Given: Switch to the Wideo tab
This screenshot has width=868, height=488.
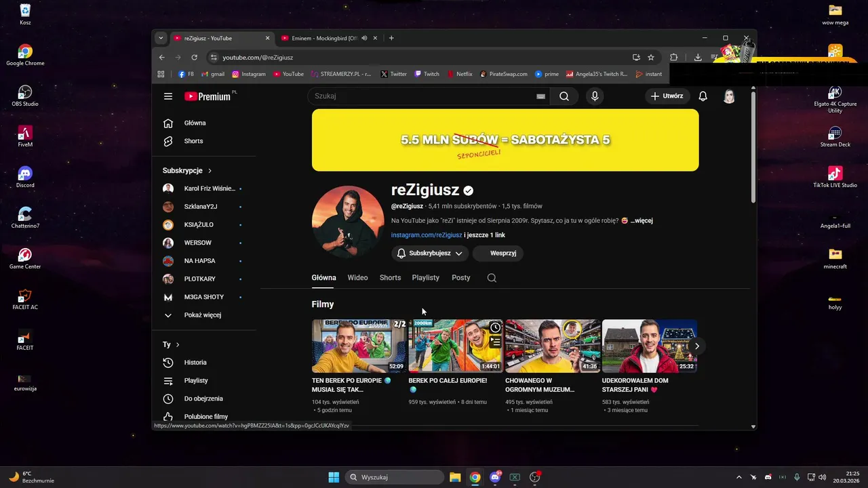Looking at the screenshot, I should (357, 278).
